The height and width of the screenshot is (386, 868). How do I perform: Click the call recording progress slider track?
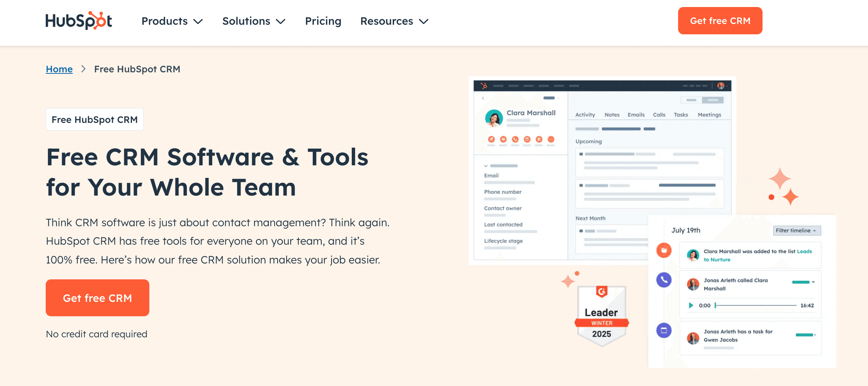pyautogui.click(x=756, y=306)
